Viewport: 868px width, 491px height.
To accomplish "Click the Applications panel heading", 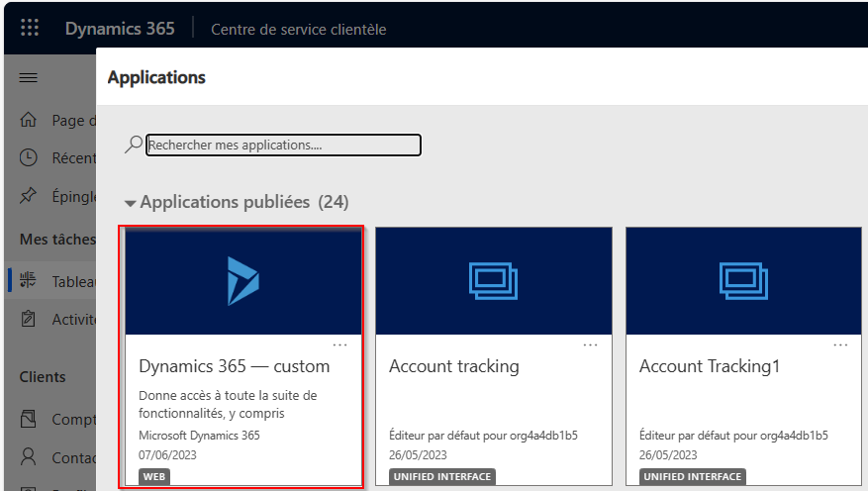I will 156,77.
